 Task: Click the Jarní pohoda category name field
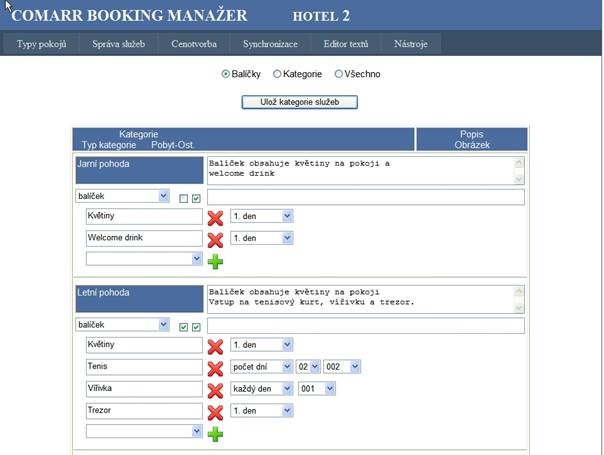point(139,170)
